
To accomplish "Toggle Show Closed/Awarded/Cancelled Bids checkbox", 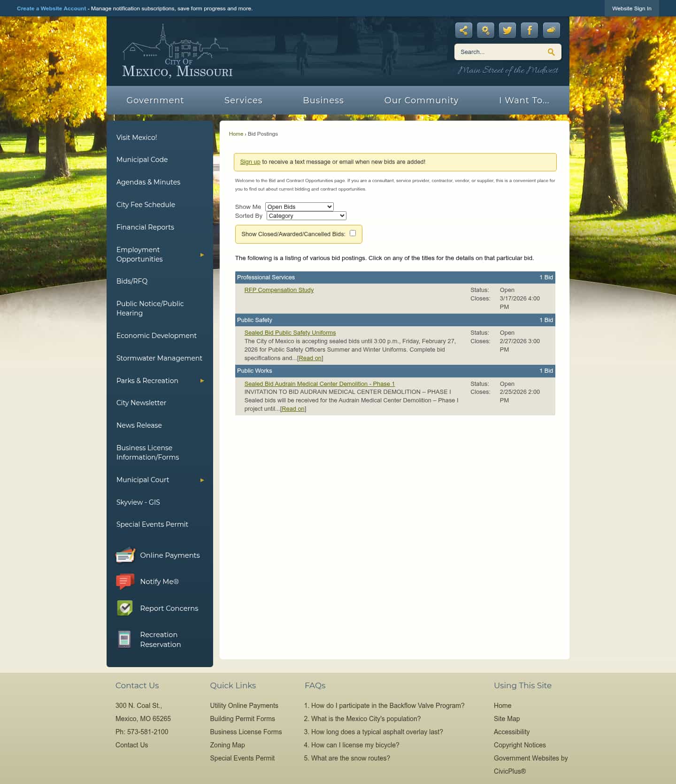I will [x=353, y=233].
